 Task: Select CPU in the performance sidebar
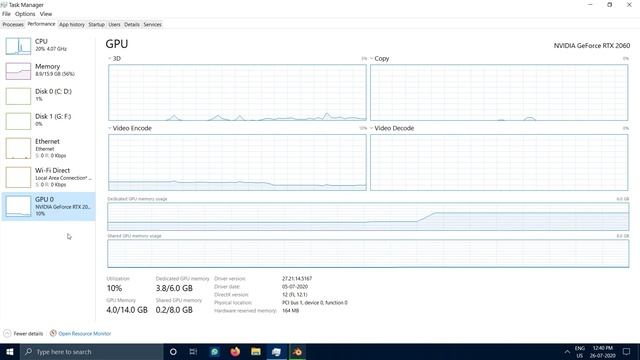point(49,45)
